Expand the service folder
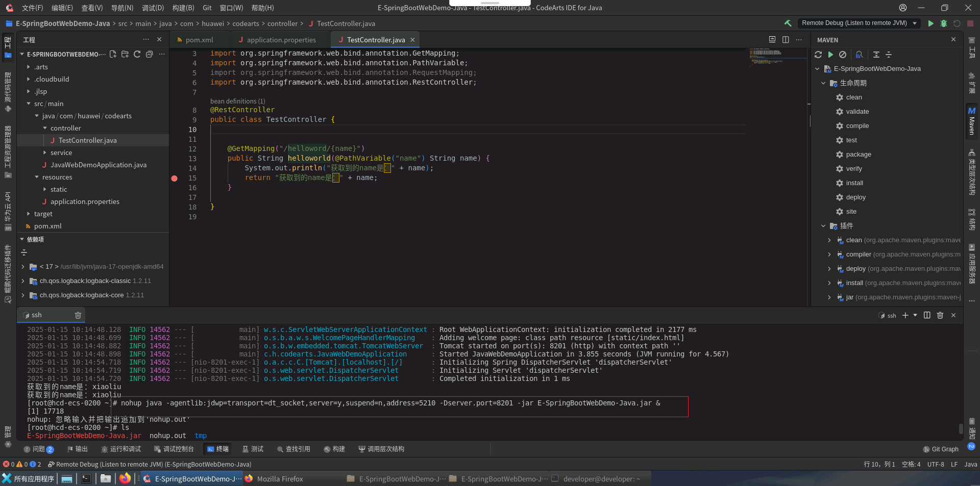This screenshot has width=980, height=486. tap(45, 152)
